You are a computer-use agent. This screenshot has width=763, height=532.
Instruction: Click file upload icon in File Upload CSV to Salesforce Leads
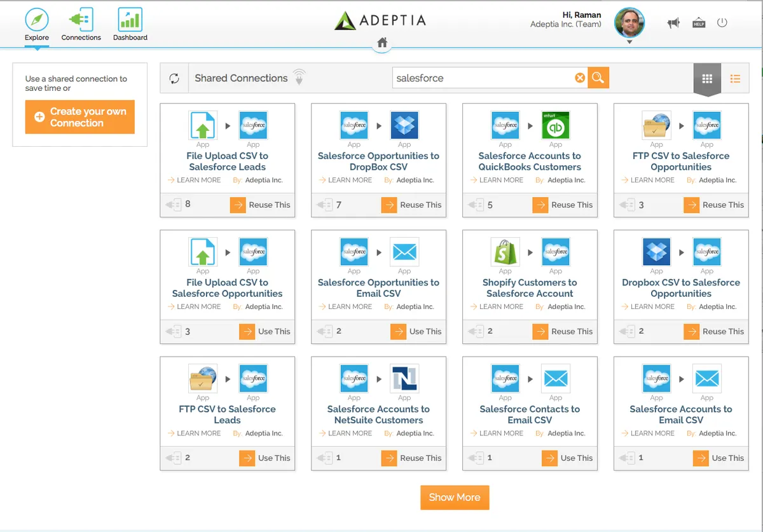[203, 125]
